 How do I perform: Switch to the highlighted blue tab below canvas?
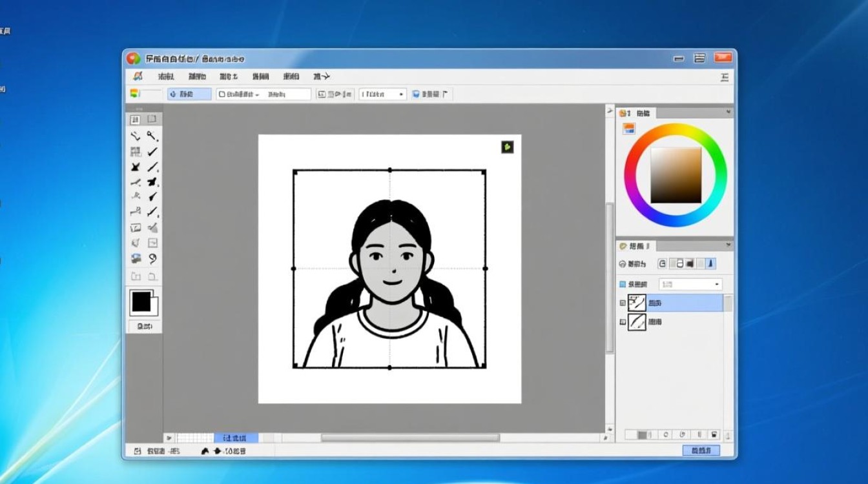(x=236, y=438)
